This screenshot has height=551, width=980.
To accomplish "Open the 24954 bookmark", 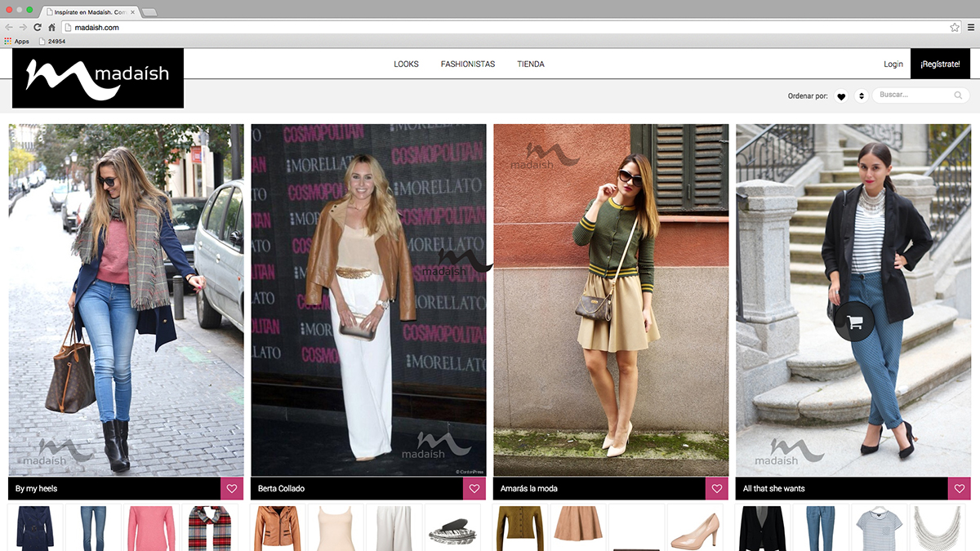I will click(51, 41).
